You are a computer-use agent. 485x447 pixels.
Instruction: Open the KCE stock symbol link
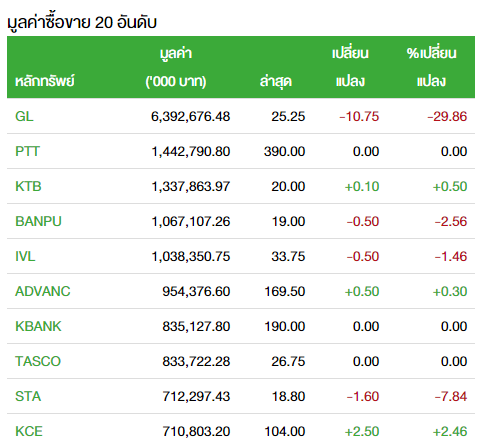(29, 431)
